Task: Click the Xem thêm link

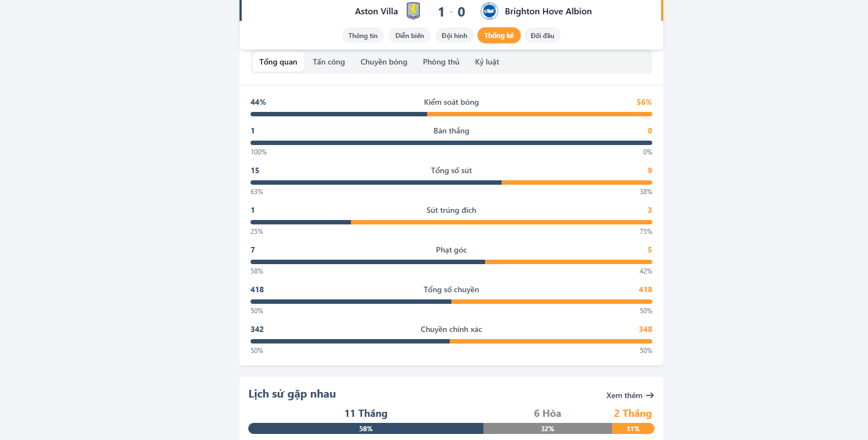Action: point(624,395)
